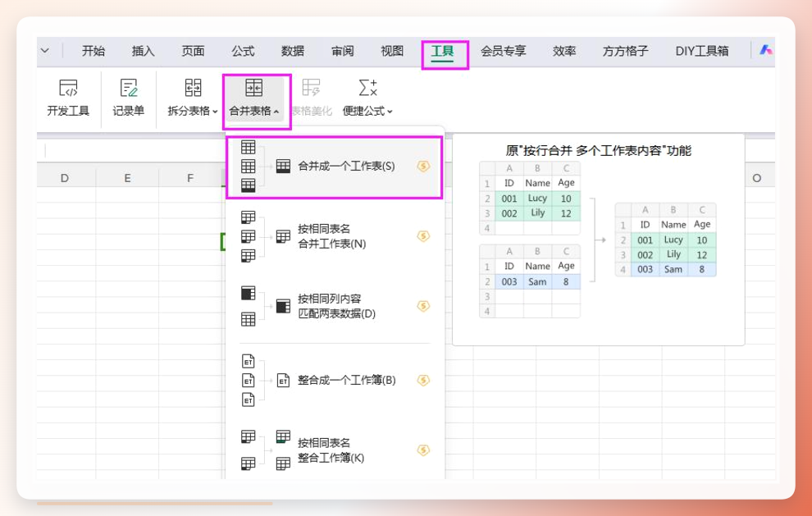Switch to the 开始 tab
The width and height of the screenshot is (812, 516).
(x=94, y=51)
